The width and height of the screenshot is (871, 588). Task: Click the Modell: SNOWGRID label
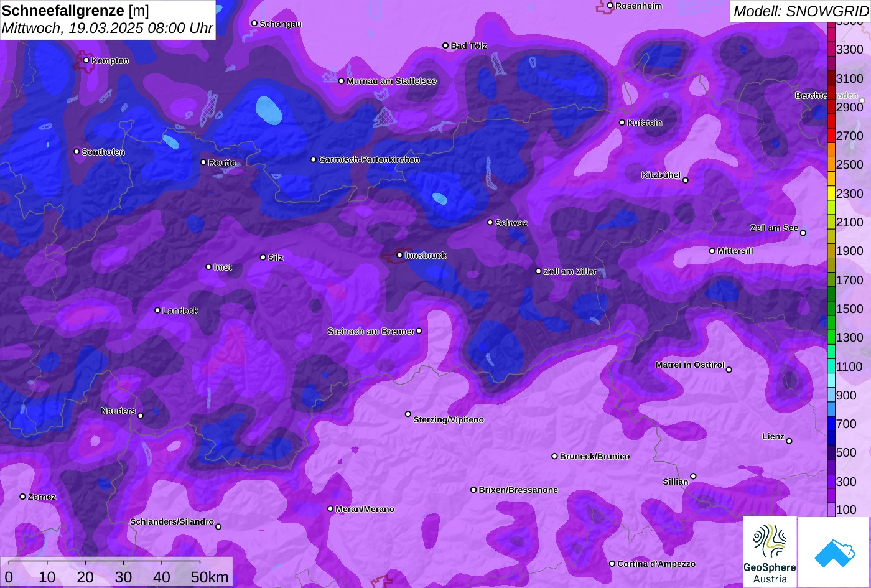pyautogui.click(x=801, y=11)
